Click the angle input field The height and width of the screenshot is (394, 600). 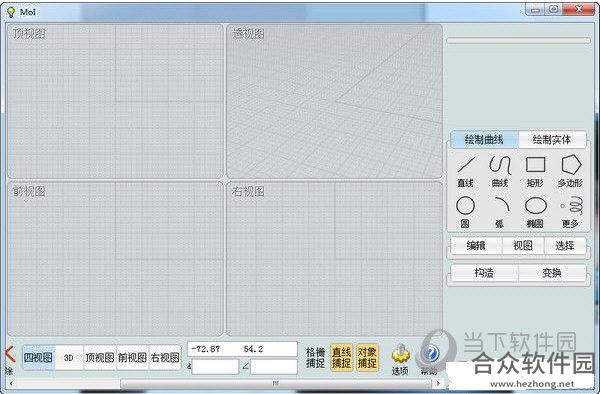(274, 367)
